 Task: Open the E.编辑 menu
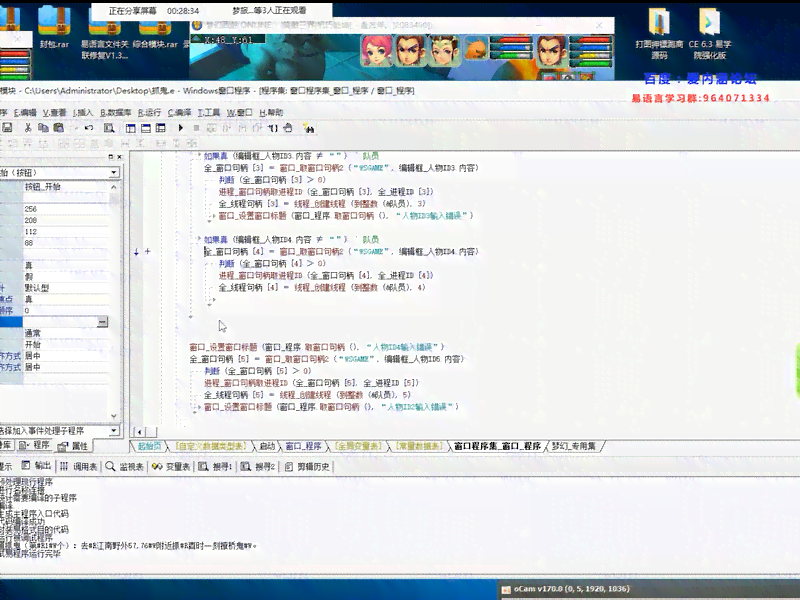tap(25, 112)
